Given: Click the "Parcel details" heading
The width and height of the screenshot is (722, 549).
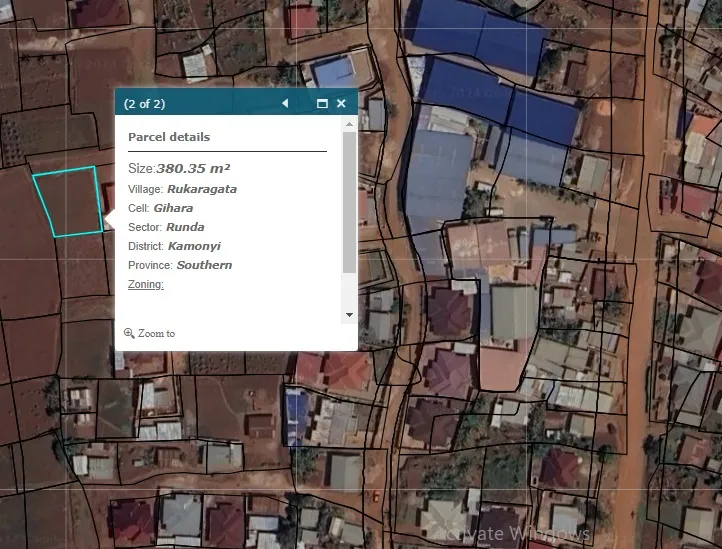Looking at the screenshot, I should (x=169, y=137).
